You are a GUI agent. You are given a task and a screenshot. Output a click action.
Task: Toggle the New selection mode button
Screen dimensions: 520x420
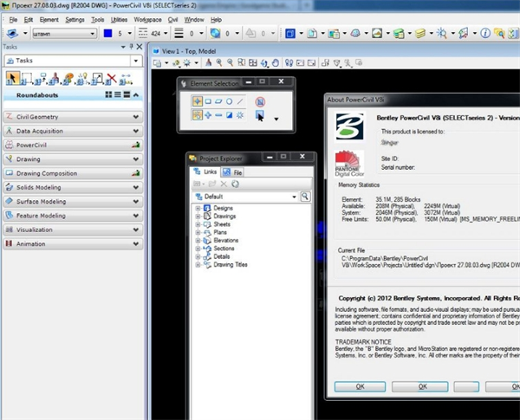tap(198, 115)
